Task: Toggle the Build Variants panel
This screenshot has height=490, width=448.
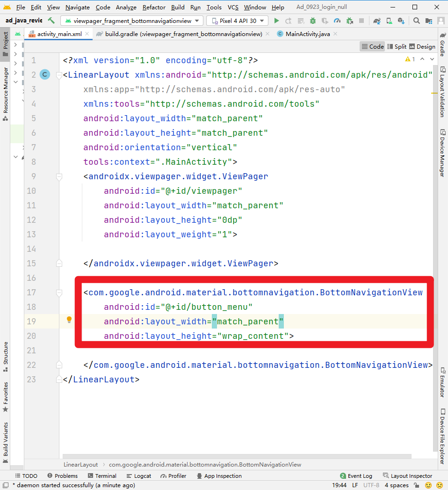Action: (x=5, y=443)
